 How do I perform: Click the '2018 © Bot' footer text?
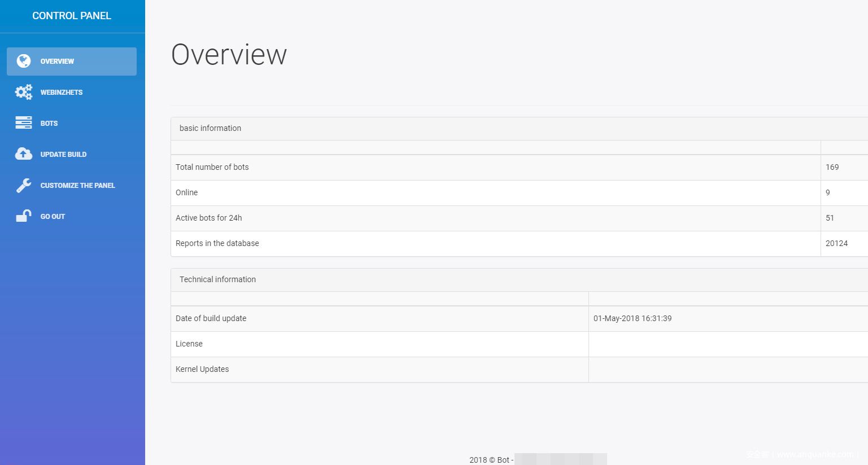click(x=489, y=460)
